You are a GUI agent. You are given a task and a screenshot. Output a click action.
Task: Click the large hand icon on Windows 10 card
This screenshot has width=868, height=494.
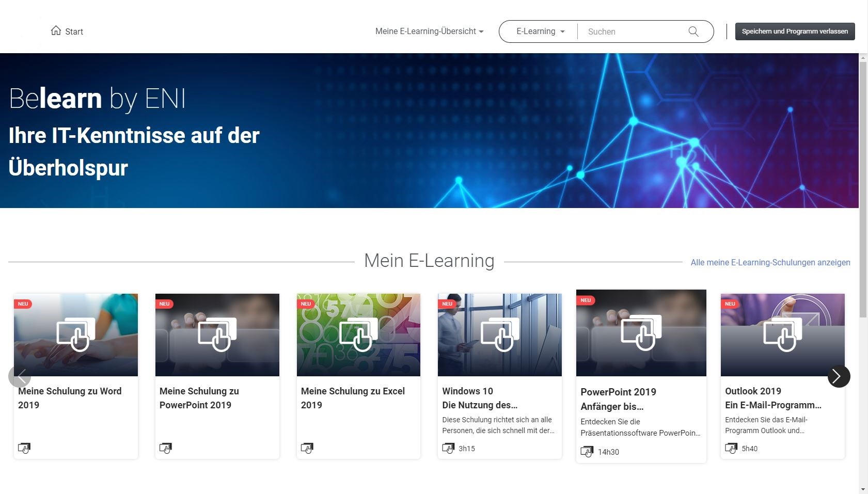[500, 334]
